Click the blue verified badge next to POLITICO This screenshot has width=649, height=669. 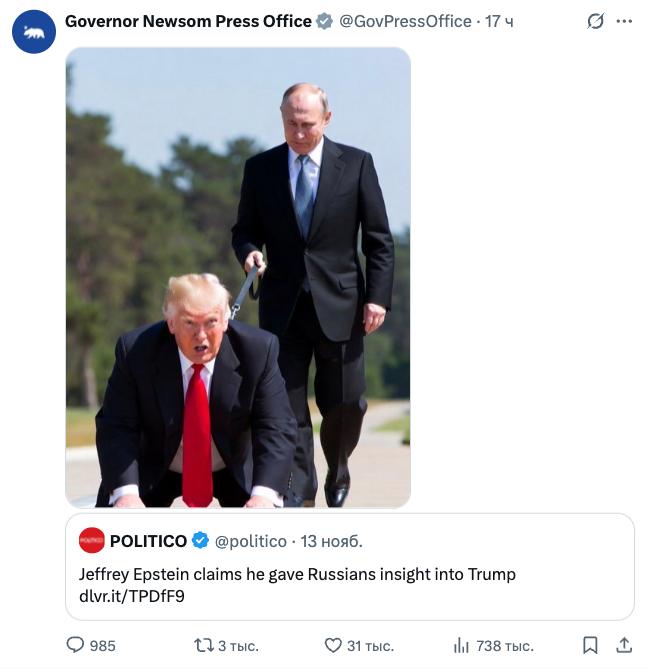pos(200,541)
